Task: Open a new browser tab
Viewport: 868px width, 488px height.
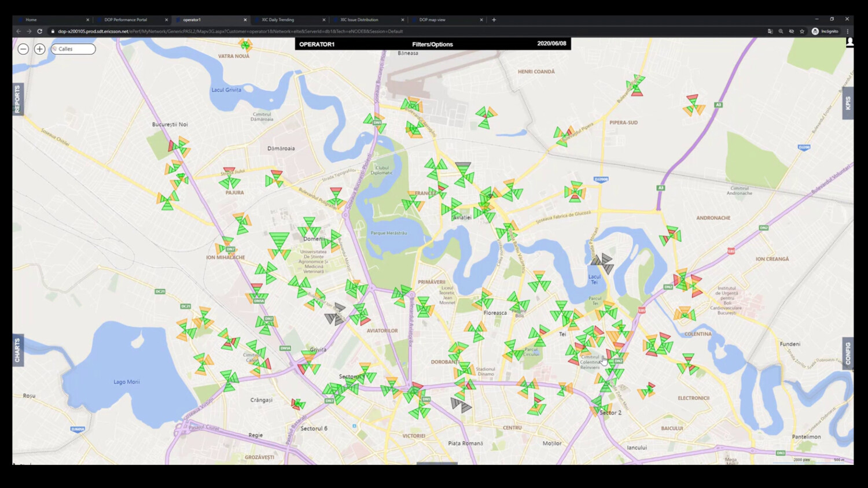Action: [x=494, y=20]
